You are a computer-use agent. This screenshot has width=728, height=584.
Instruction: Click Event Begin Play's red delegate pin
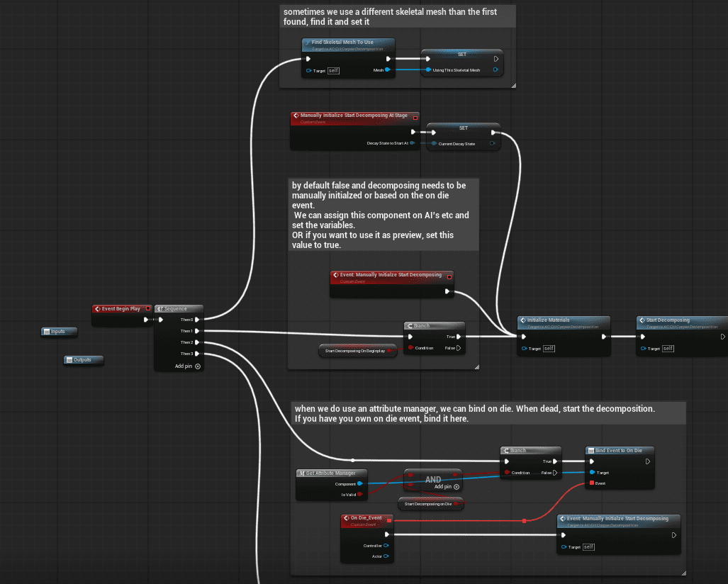[148, 308]
